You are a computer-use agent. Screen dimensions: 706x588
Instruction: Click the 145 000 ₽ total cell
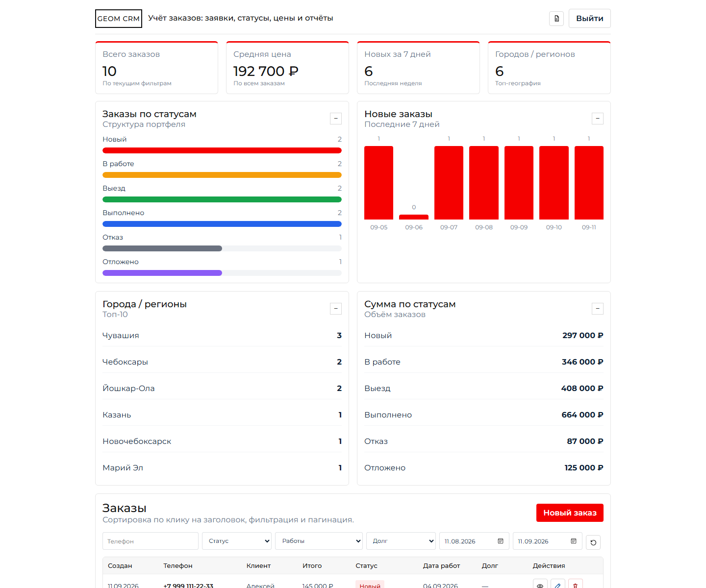pos(318,586)
